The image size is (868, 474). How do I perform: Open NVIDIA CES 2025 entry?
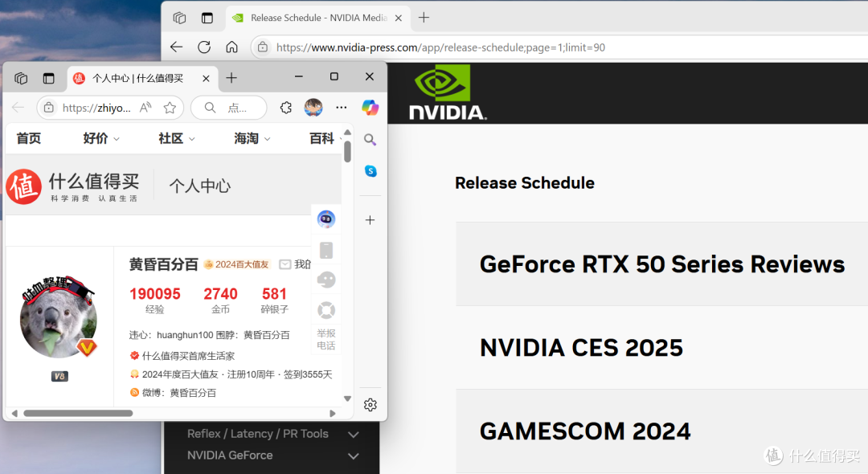pyautogui.click(x=581, y=348)
